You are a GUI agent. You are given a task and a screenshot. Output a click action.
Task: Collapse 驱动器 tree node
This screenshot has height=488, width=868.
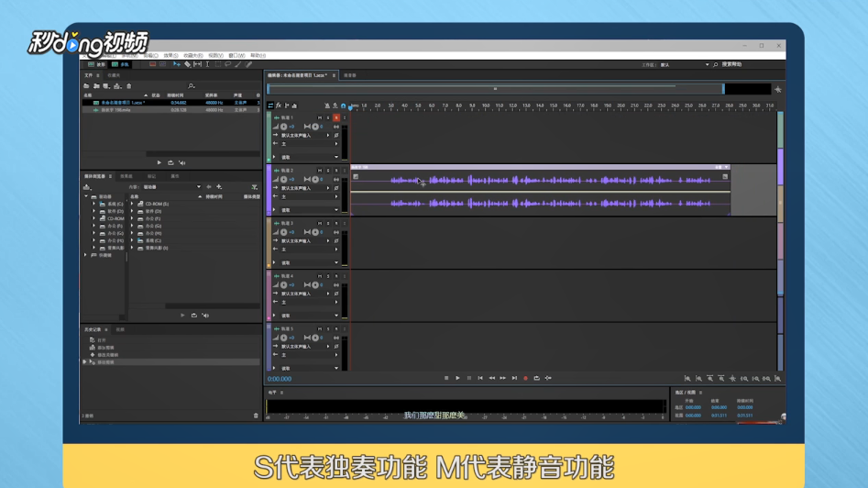pos(86,196)
